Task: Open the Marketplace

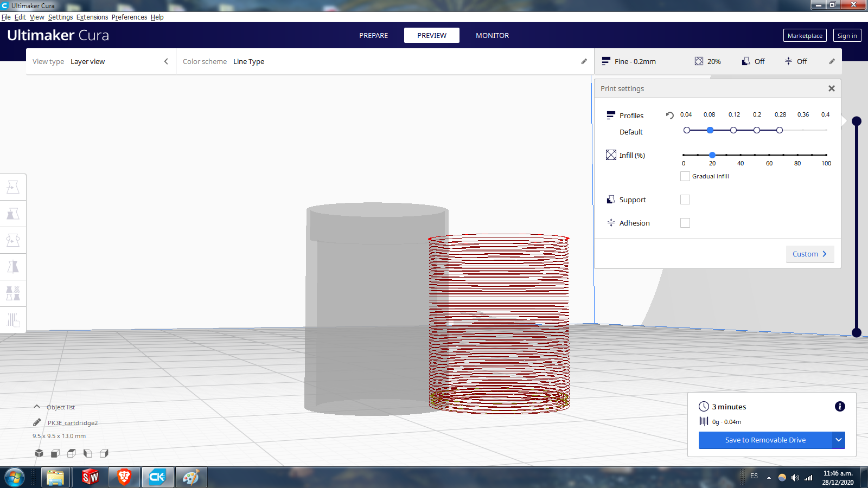Action: 805,36
